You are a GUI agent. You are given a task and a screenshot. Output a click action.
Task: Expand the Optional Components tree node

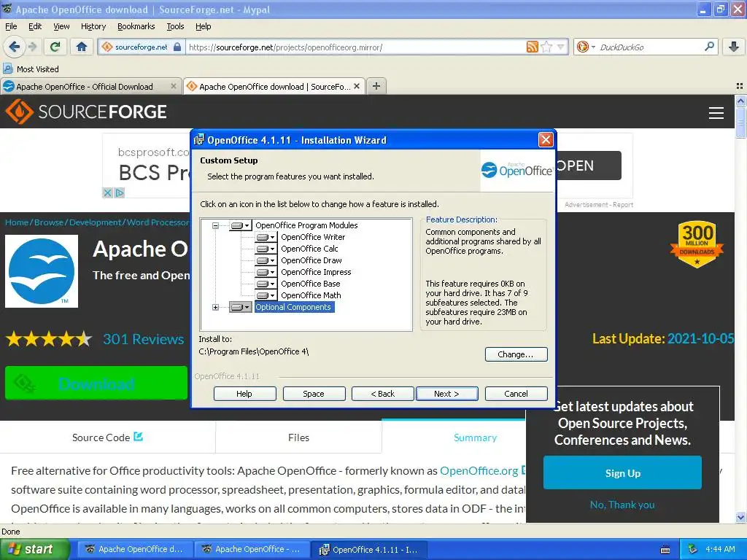(215, 308)
